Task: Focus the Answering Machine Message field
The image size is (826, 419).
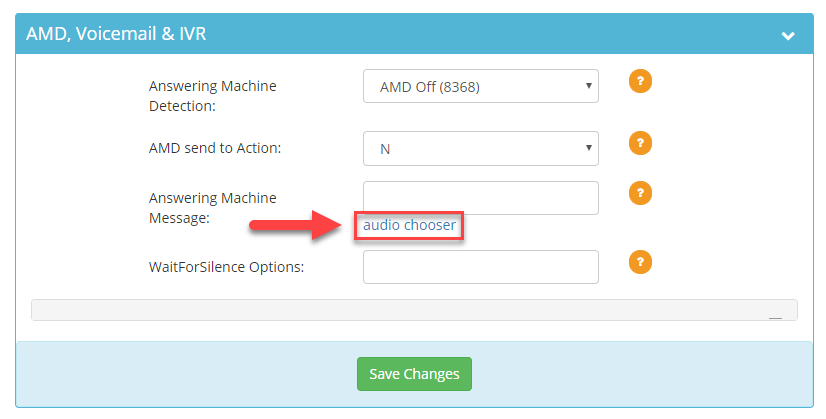Action: [480, 198]
